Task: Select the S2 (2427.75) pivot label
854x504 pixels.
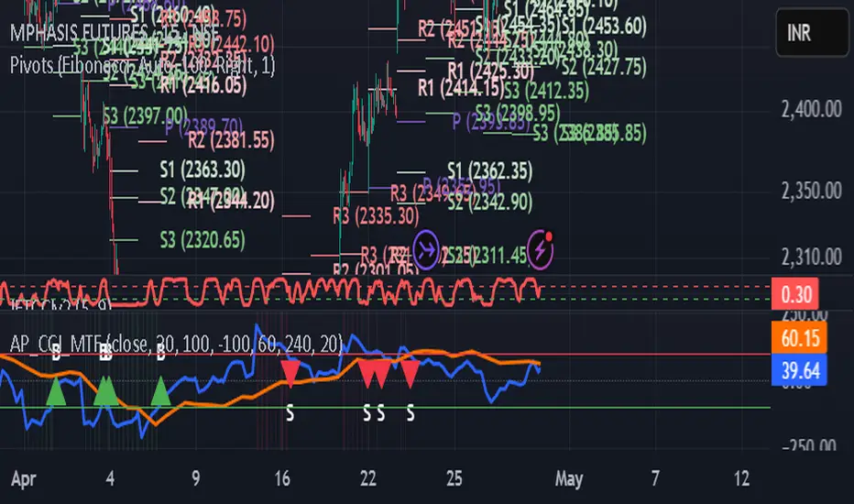Action: [604, 67]
